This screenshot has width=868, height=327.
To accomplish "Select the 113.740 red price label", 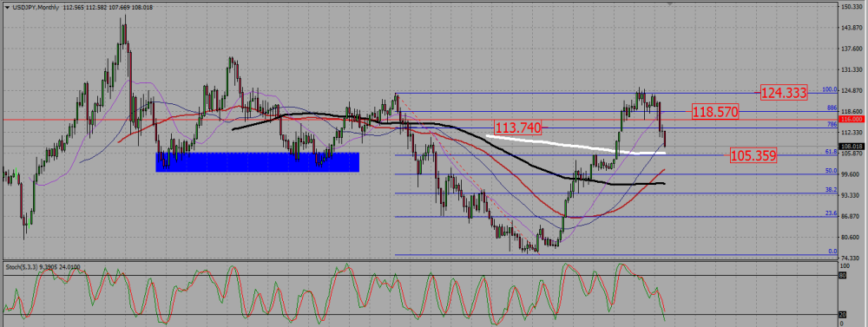I will 517,128.
